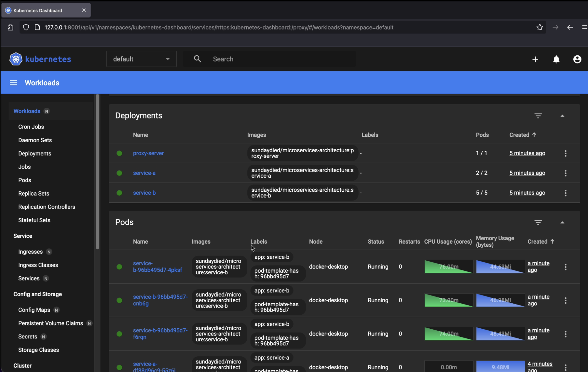Open pod service-b-96bb495d7-f6rqn
Image resolution: width=588 pixels, height=372 pixels.
pyautogui.click(x=160, y=334)
